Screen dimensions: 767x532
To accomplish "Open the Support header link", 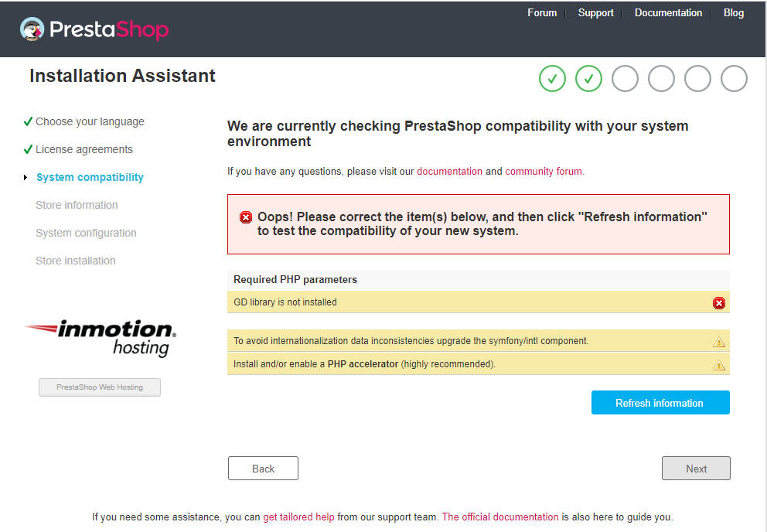I will 595,13.
